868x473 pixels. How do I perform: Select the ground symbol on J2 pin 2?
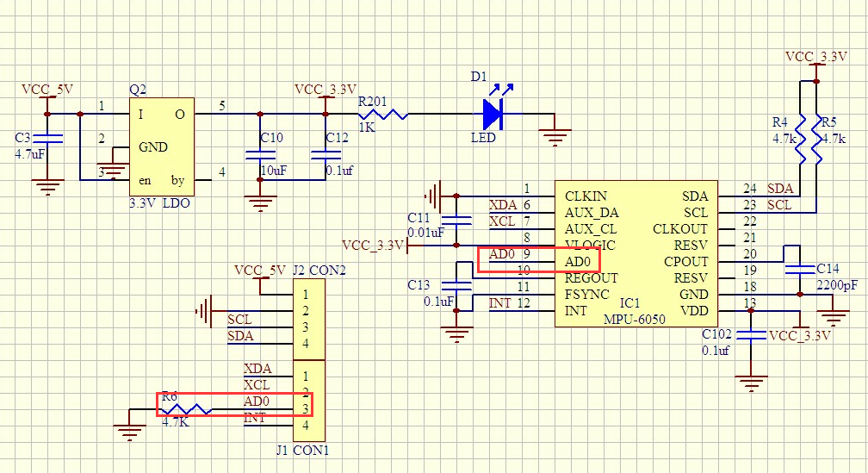[x=203, y=311]
